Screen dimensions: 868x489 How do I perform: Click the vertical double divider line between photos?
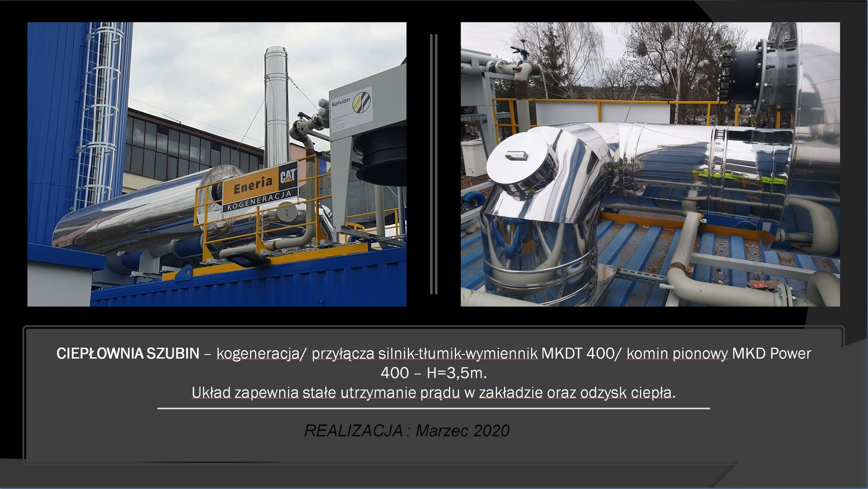pos(433,164)
